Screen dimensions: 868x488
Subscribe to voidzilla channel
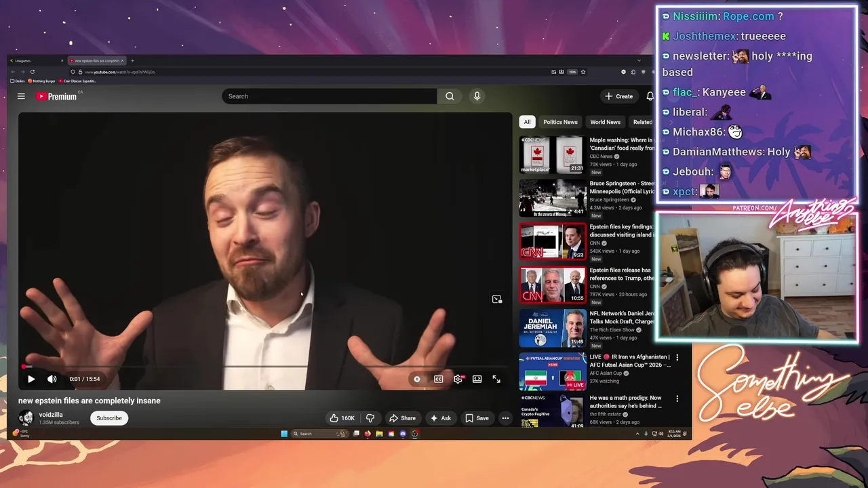click(x=109, y=418)
